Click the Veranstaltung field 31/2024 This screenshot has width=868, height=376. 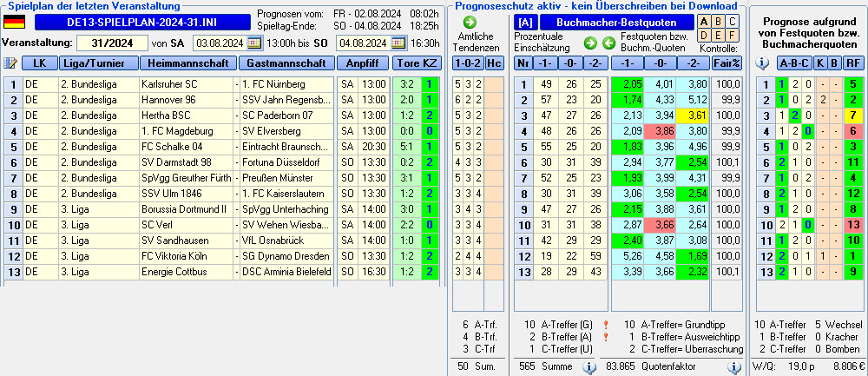coord(112,43)
